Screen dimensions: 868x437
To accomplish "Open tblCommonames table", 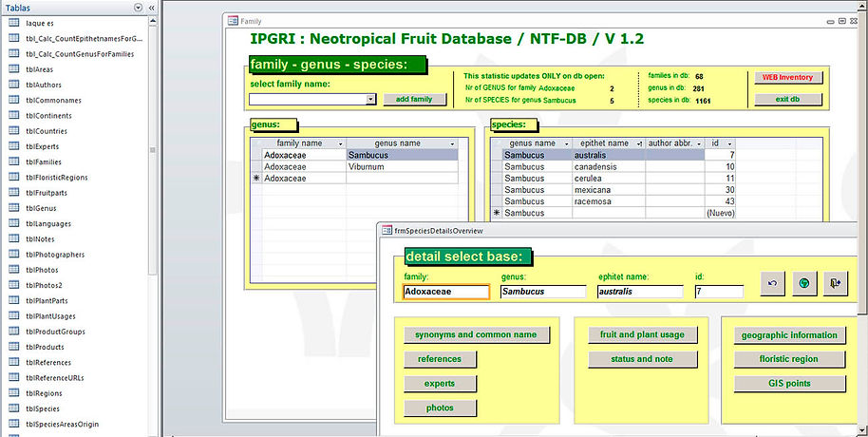I will (x=53, y=101).
